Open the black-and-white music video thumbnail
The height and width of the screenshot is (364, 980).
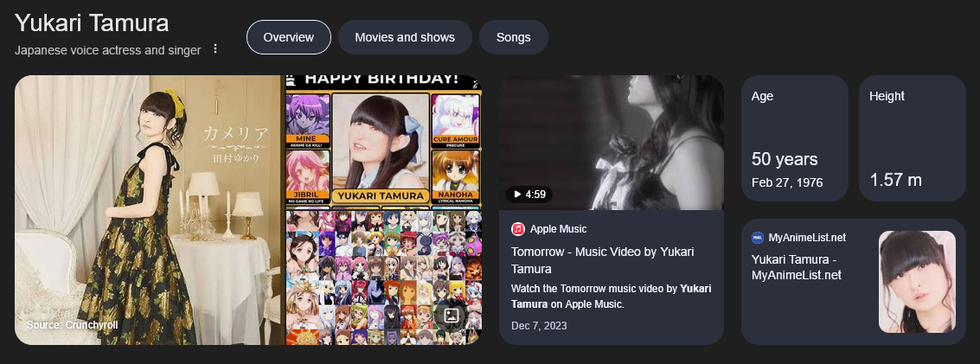(x=612, y=143)
